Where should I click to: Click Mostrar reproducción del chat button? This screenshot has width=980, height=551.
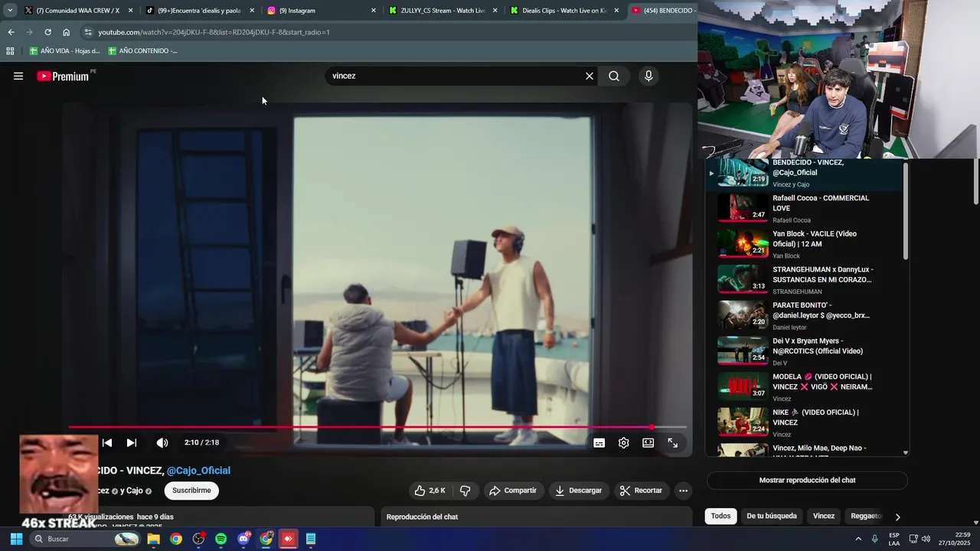tap(807, 481)
